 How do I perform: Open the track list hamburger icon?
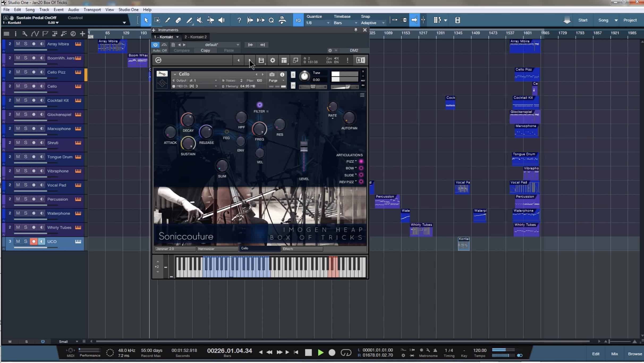(6, 34)
